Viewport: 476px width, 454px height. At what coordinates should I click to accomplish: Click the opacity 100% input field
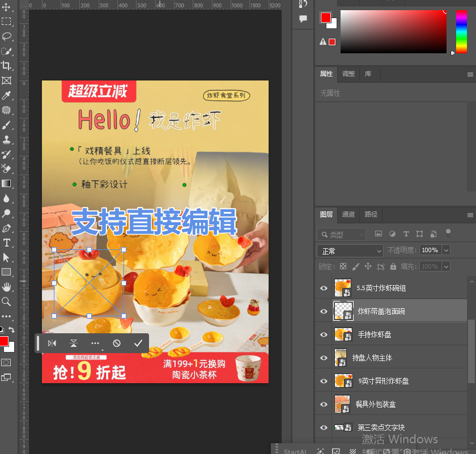(x=430, y=250)
